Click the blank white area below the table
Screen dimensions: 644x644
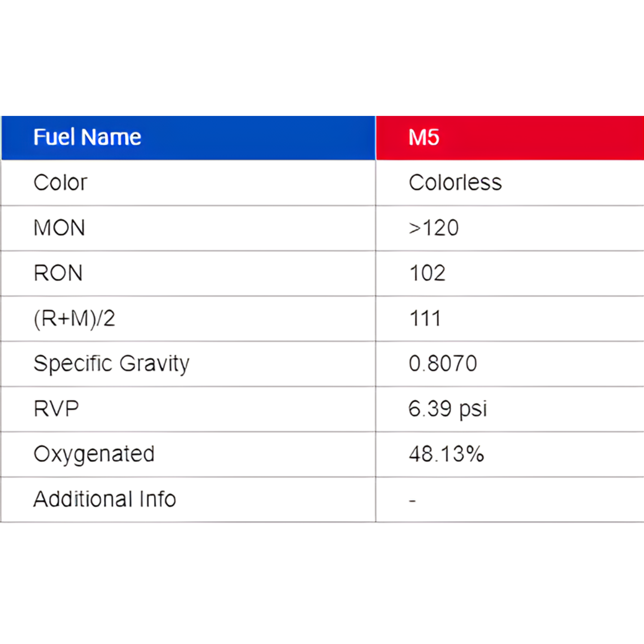322,584
